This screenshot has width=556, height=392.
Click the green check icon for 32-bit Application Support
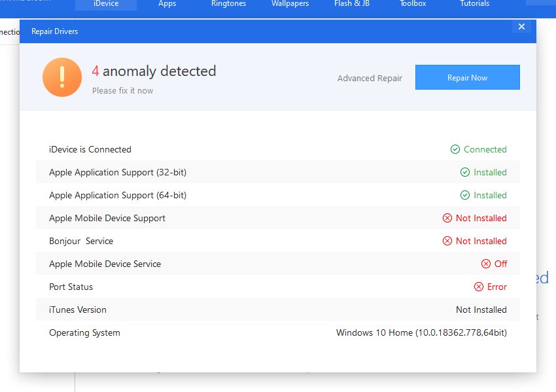[465, 172]
